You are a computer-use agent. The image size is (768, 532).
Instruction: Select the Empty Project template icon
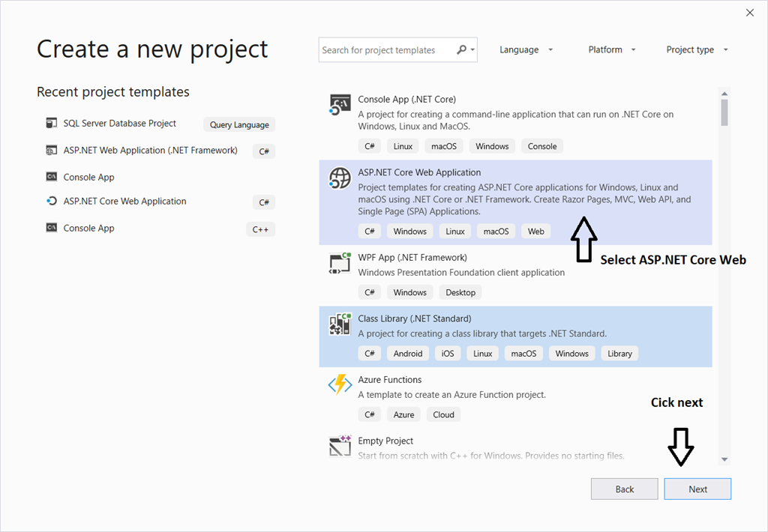(339, 446)
